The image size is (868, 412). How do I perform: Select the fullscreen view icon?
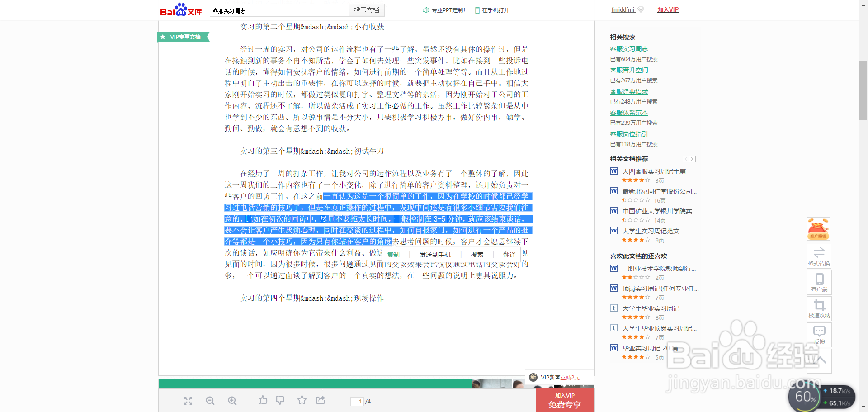pyautogui.click(x=188, y=400)
